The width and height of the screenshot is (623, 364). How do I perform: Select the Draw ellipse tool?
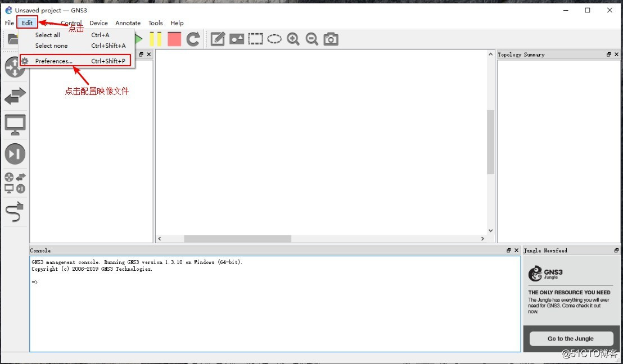point(274,39)
